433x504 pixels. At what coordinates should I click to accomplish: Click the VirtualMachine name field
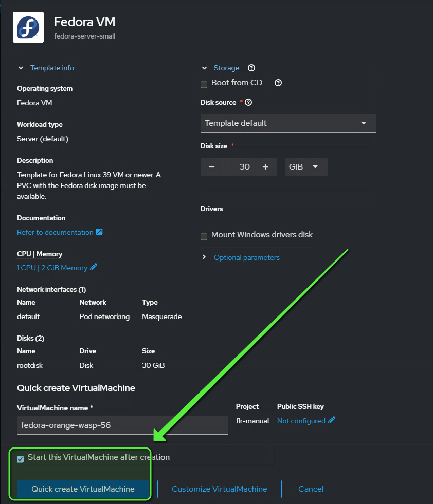[x=122, y=425]
